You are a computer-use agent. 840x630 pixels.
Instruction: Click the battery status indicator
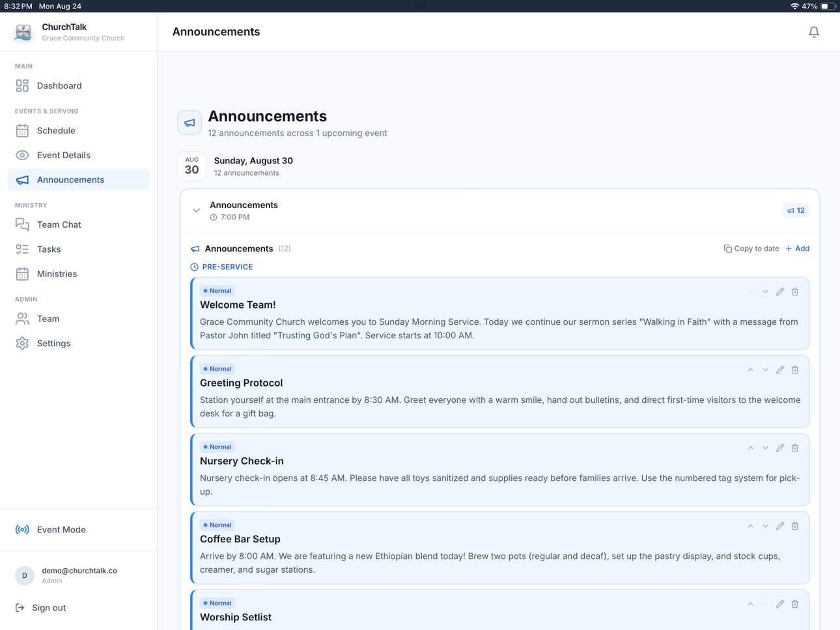click(x=828, y=6)
